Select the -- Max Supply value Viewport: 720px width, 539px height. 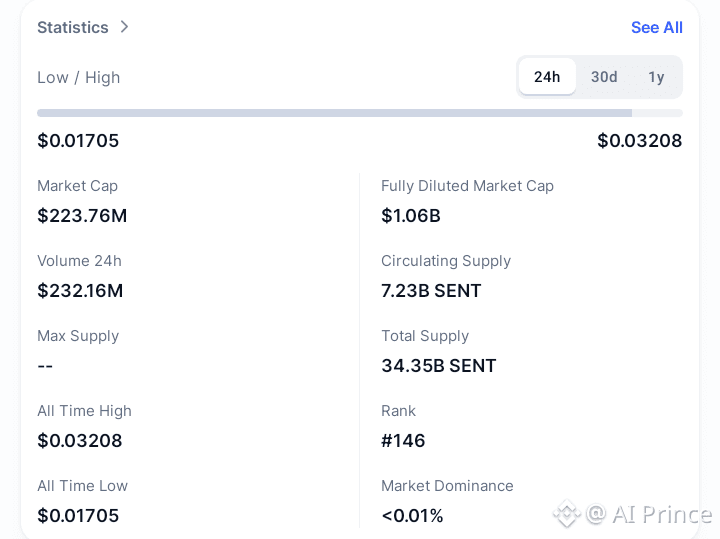pyautogui.click(x=45, y=366)
